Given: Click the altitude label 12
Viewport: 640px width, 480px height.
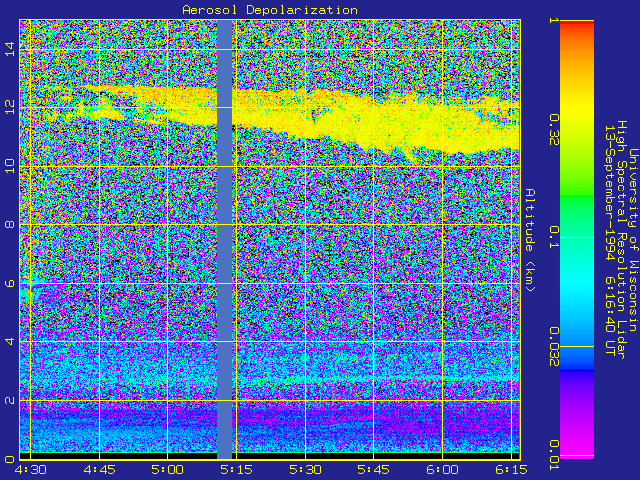Looking at the screenshot, I should [9, 107].
